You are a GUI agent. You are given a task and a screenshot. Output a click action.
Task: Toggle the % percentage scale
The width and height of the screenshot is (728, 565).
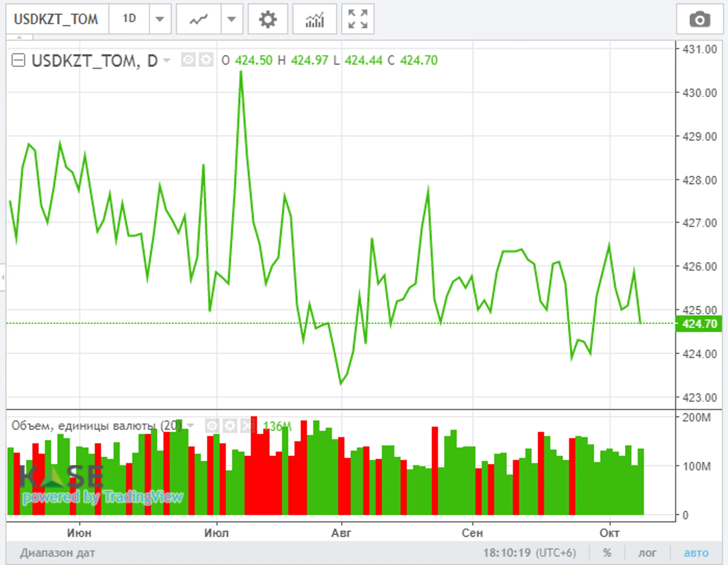pos(607,553)
